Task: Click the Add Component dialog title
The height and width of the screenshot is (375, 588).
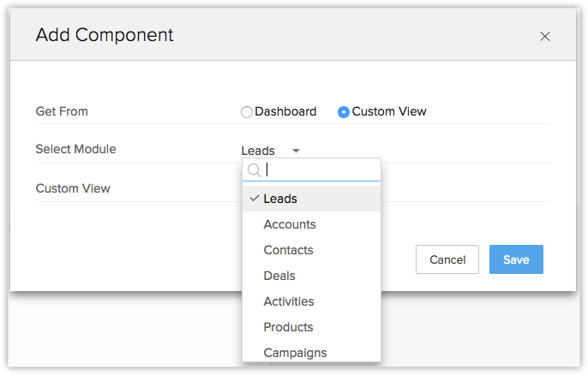Action: [105, 35]
